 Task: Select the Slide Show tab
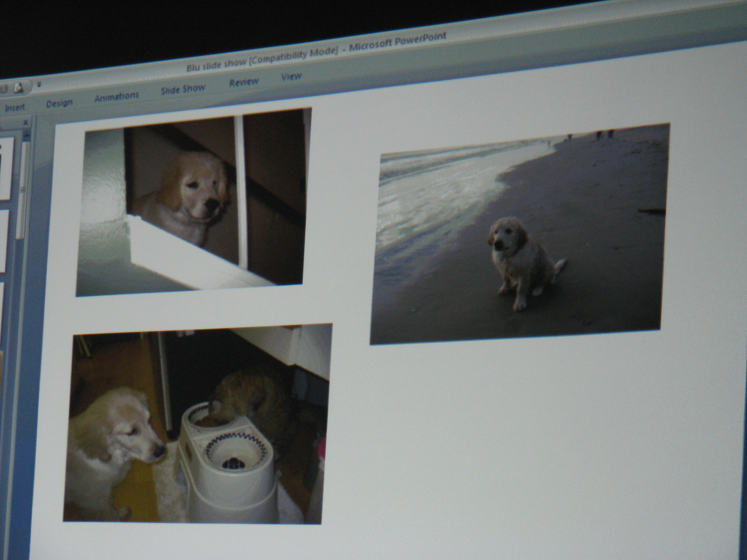coord(183,89)
